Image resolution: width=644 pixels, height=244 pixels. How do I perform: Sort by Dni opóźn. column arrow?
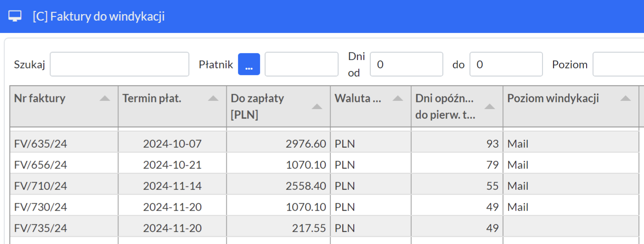pyautogui.click(x=490, y=106)
